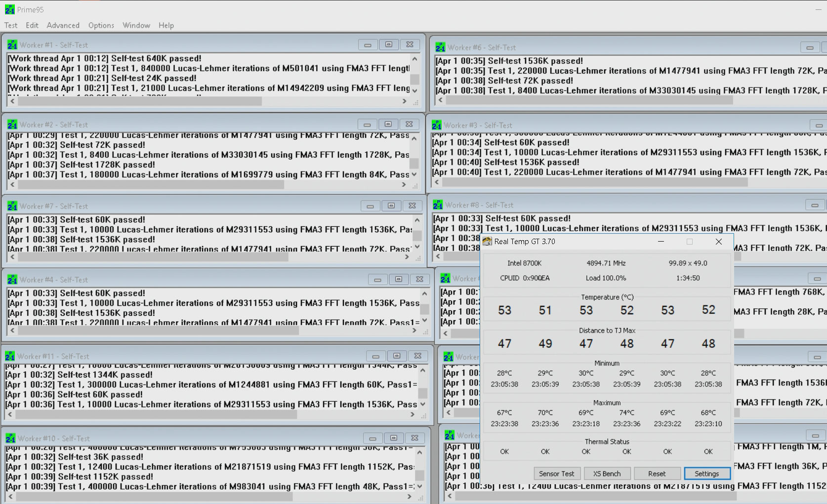Click Worker #10 horizontal scroll right arrow
The width and height of the screenshot is (827, 504).
[409, 496]
